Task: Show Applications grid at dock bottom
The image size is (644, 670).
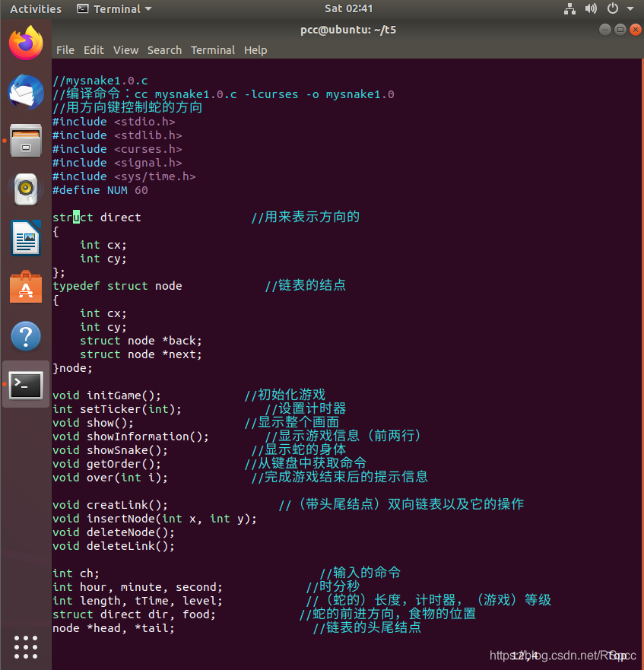Action: [26, 647]
